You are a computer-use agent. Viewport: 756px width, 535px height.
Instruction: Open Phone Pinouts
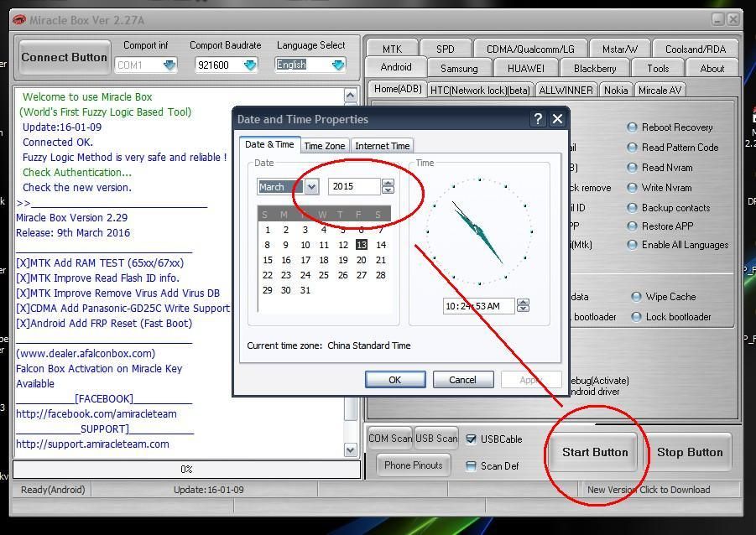413,465
